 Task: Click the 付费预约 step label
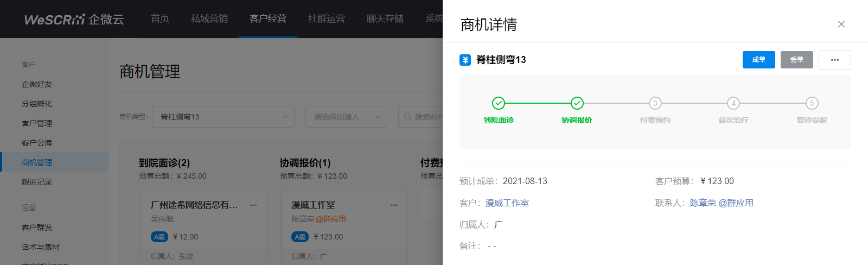(655, 120)
